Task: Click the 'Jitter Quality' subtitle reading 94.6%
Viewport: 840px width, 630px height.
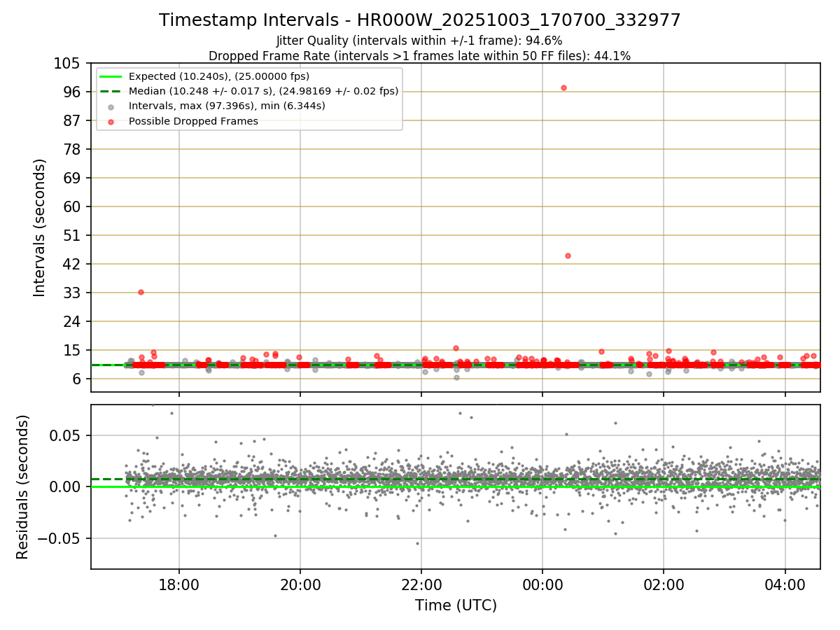Action: coord(420,41)
